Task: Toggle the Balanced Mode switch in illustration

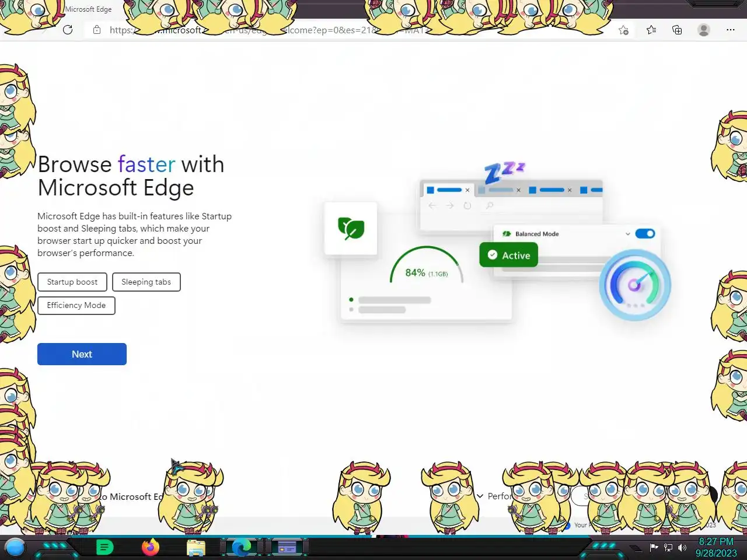Action: tap(645, 233)
